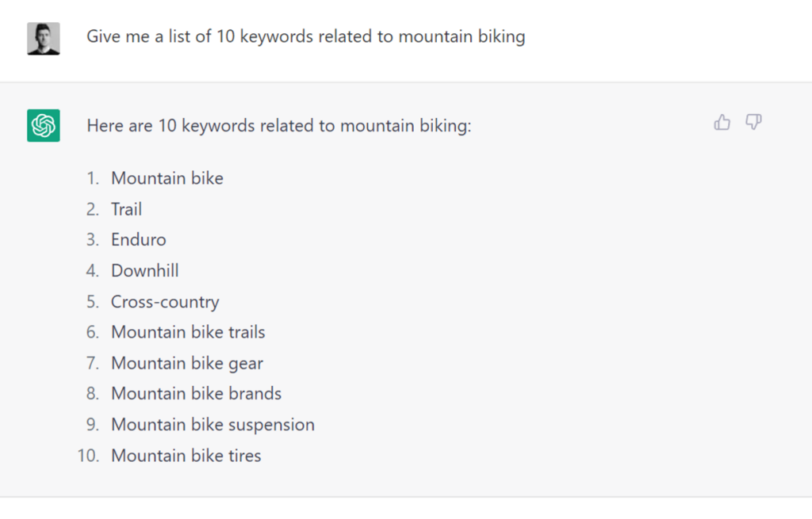812x519 pixels.
Task: Click the user prompt about mountain biking keywords
Action: coord(305,36)
